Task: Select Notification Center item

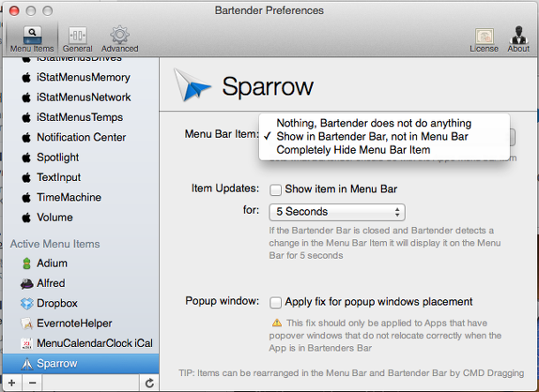Action: (x=81, y=138)
